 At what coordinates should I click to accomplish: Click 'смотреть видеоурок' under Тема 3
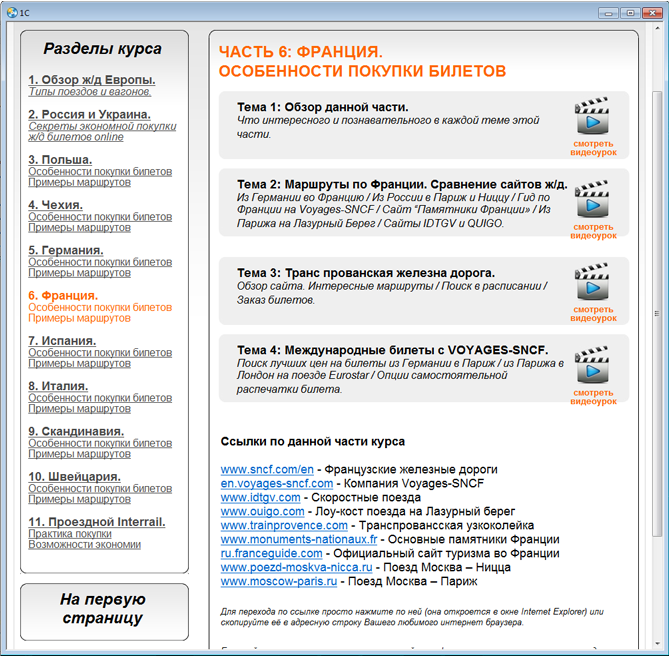point(593,314)
